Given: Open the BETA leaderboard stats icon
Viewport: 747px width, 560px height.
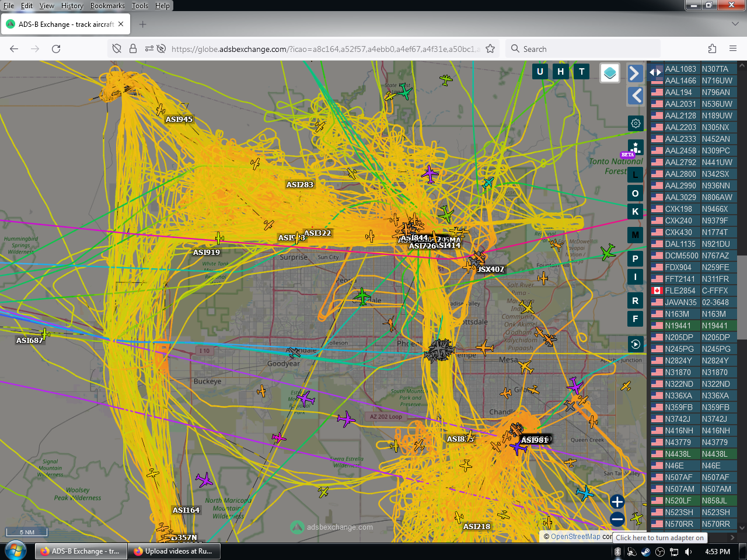Looking at the screenshot, I should [x=635, y=148].
